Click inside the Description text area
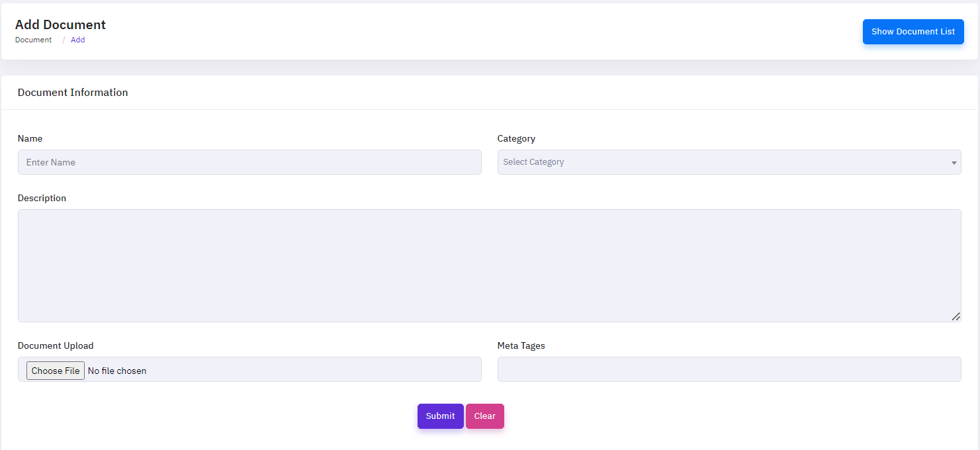Viewport: 980px width, 450px height. coord(488,265)
